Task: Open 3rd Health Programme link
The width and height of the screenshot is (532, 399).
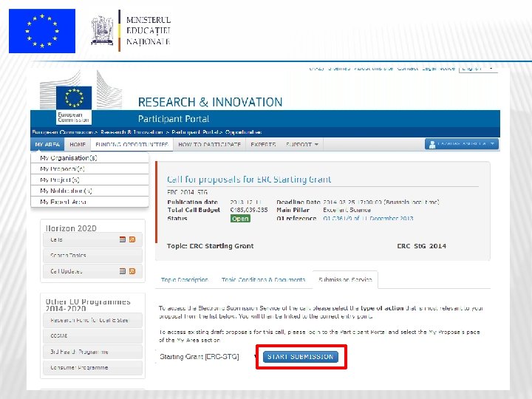Action: click(92, 352)
